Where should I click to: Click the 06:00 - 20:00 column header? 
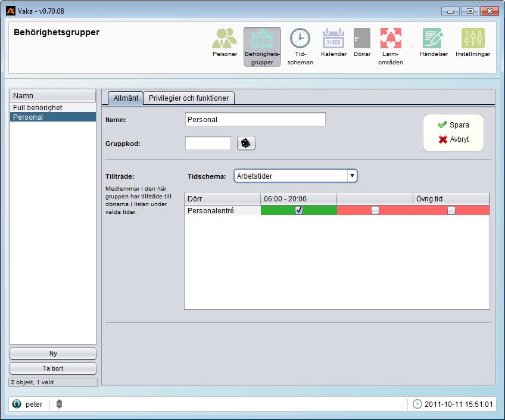(298, 199)
